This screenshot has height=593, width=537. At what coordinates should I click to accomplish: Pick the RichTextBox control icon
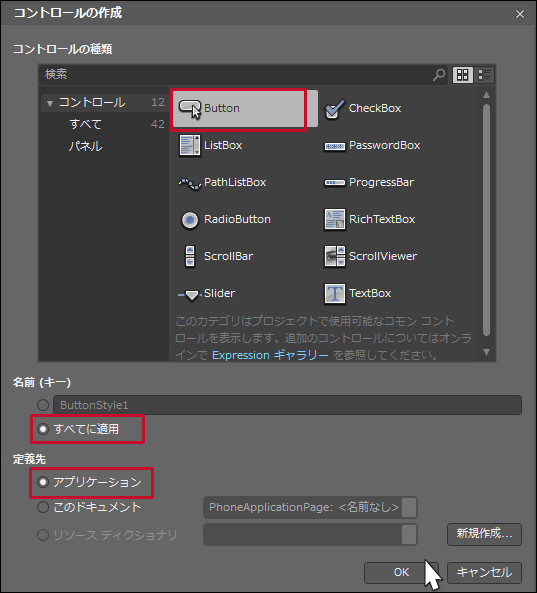(x=334, y=219)
